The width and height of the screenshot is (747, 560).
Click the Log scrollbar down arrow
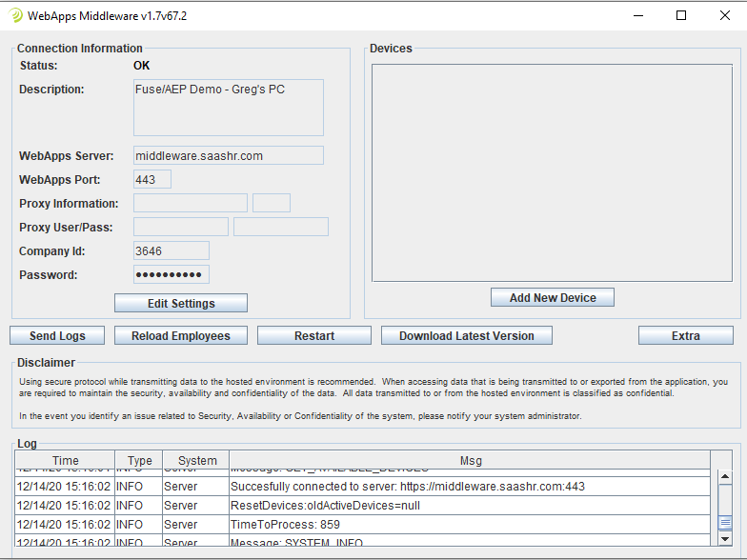click(725, 540)
